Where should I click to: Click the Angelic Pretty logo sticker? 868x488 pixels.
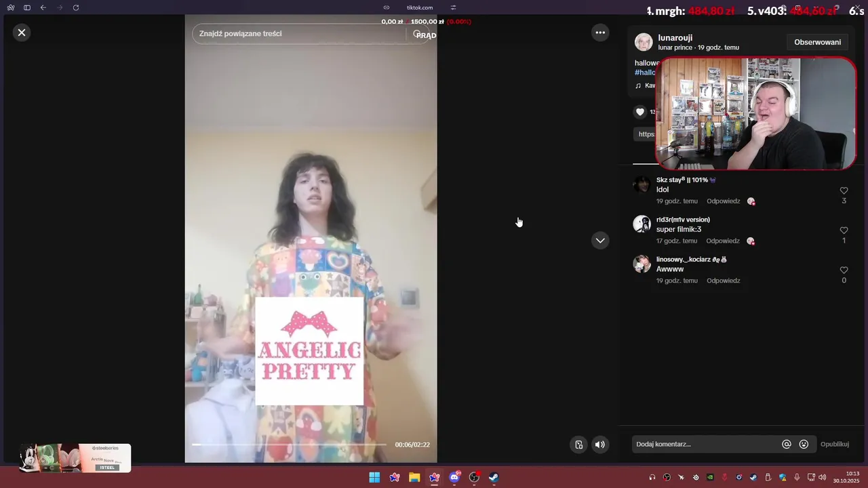pyautogui.click(x=309, y=351)
